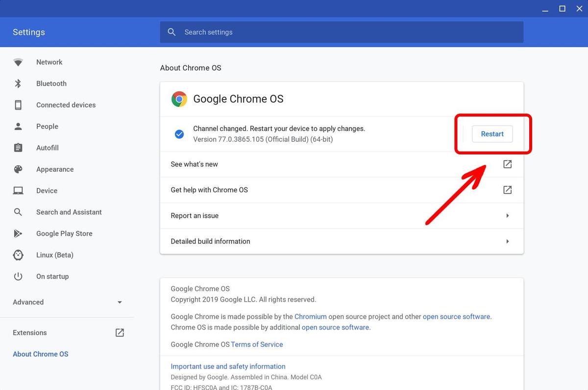The width and height of the screenshot is (588, 390).
Task: Click the Restart button
Action: click(492, 134)
